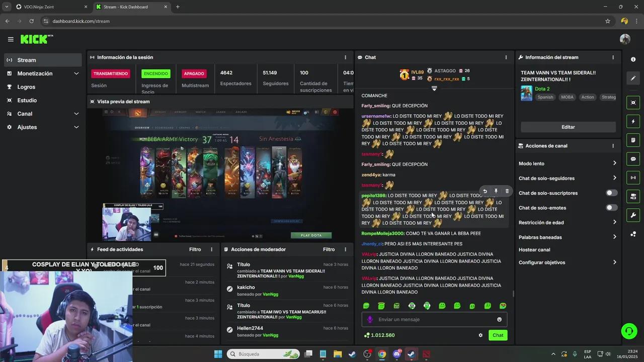Open Palabras baneadas settings
This screenshot has height=362, width=644.
[568, 237]
